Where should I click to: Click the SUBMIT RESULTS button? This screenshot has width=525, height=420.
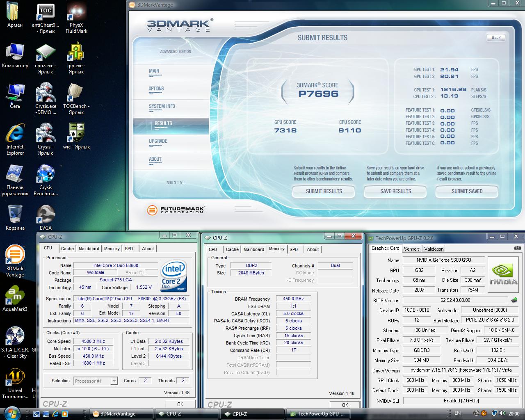[x=324, y=191]
